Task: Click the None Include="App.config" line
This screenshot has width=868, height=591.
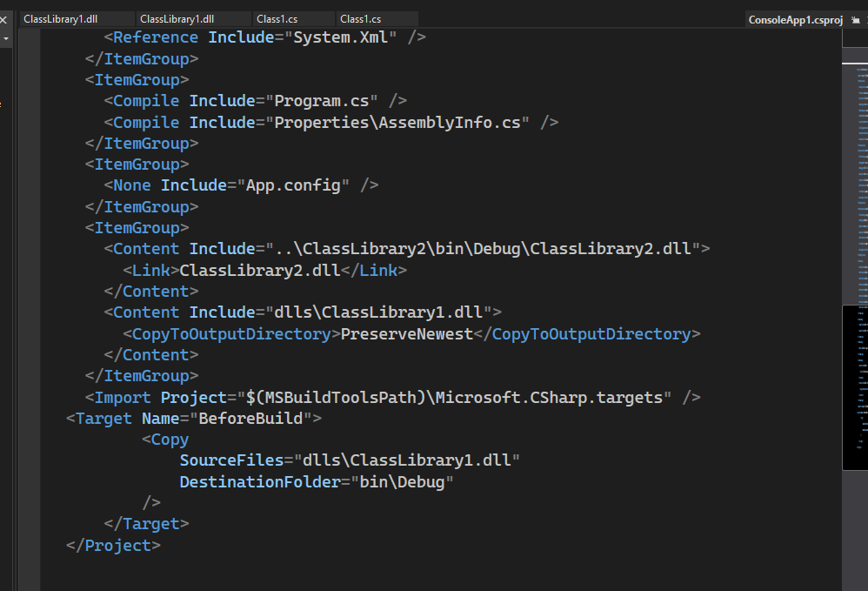Action: click(x=242, y=185)
